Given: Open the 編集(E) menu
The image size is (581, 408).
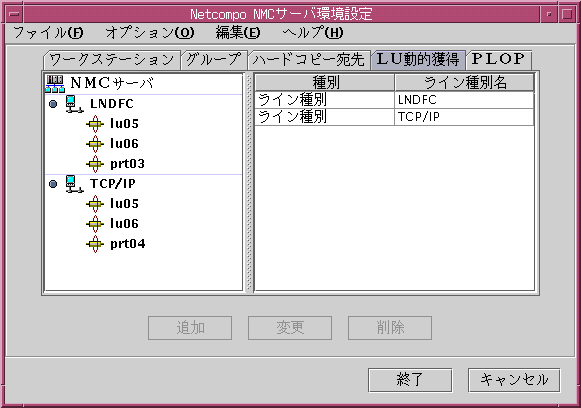Looking at the screenshot, I should click(238, 33).
